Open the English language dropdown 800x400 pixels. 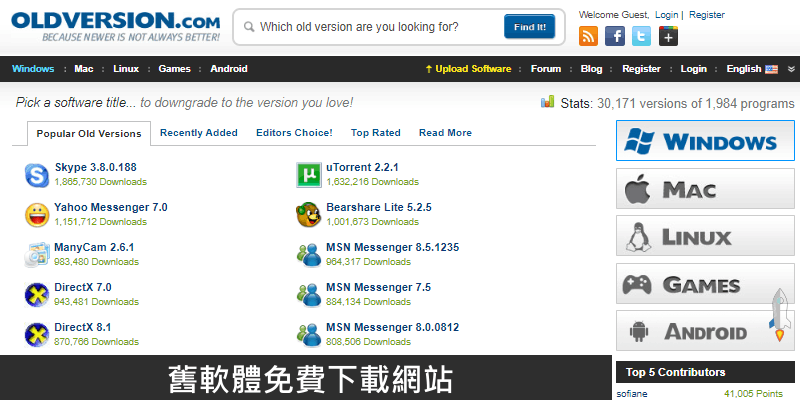(x=751, y=69)
